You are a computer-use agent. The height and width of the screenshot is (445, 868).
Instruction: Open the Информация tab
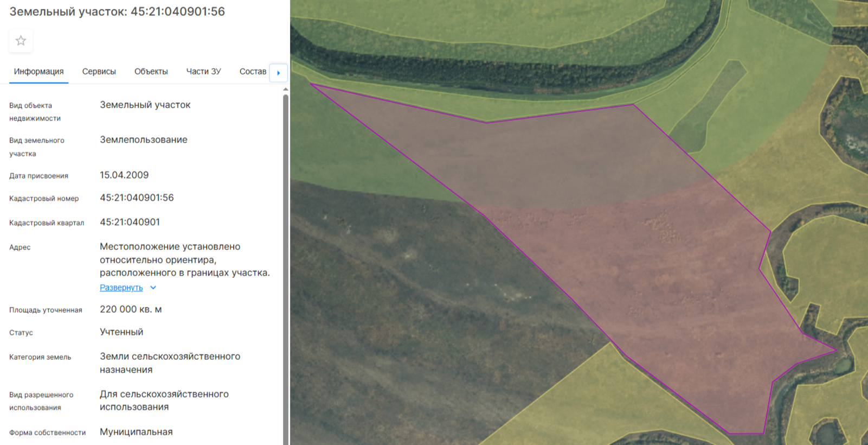38,72
